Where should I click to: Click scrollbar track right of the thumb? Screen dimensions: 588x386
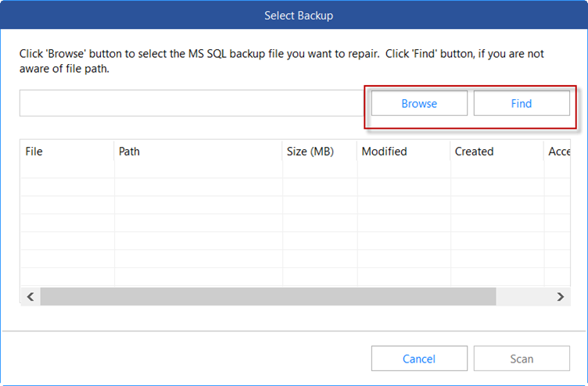(522, 296)
